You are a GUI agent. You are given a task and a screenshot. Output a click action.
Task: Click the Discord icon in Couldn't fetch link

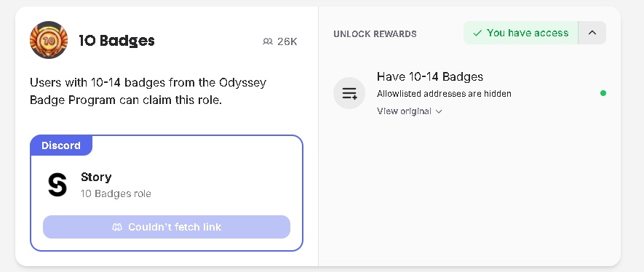pos(117,228)
